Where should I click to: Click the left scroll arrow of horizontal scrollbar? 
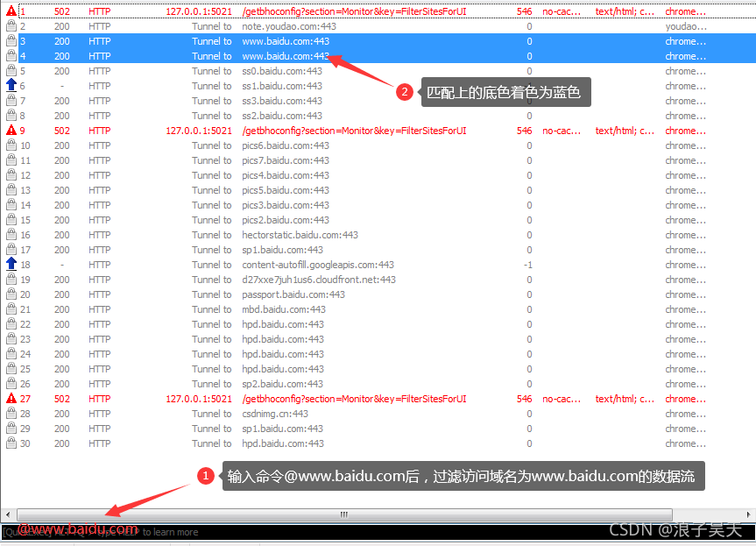(7, 514)
